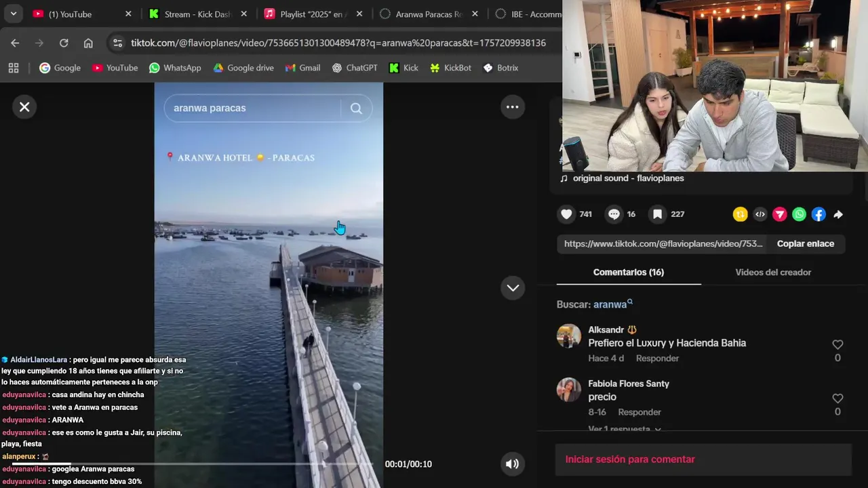Expand Ver 1 respuesta replies

[x=625, y=429]
